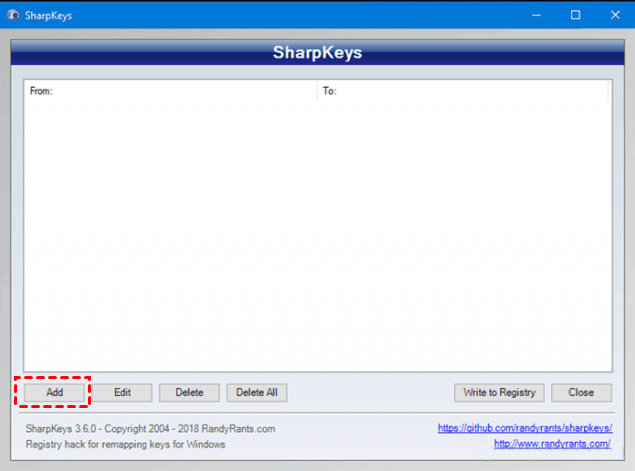This screenshot has width=635, height=471.
Task: Open the www.randyrants.com link
Action: coord(552,444)
